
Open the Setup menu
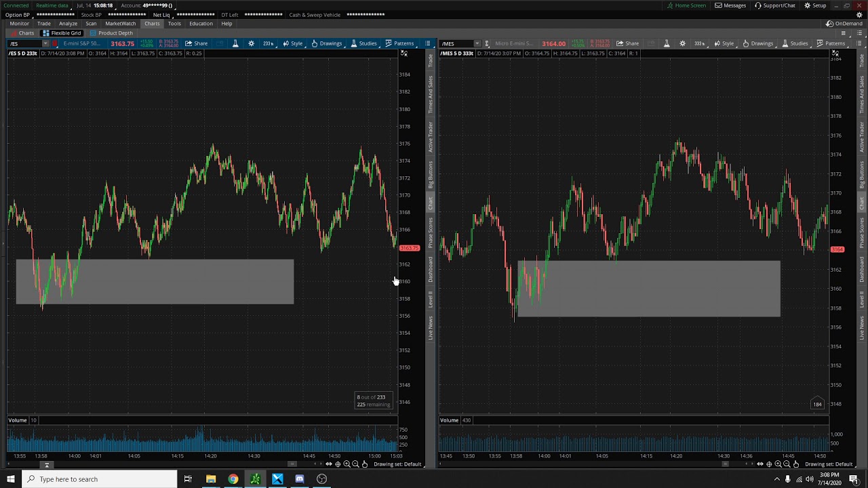(815, 5)
